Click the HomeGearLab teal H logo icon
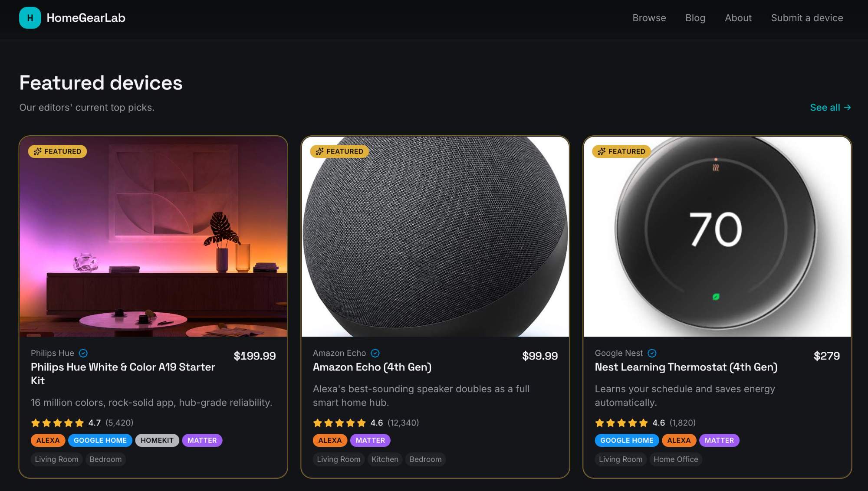868x491 pixels. [x=30, y=18]
